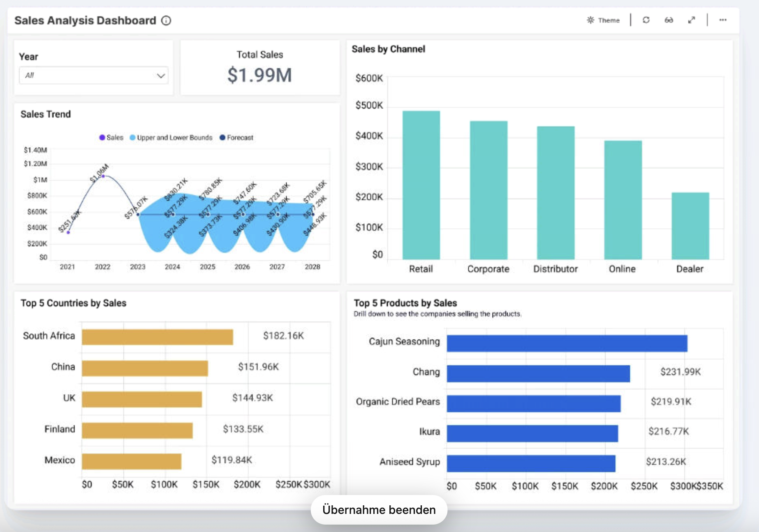Click the Übernahme beenden button
The height and width of the screenshot is (532, 759).
click(379, 510)
